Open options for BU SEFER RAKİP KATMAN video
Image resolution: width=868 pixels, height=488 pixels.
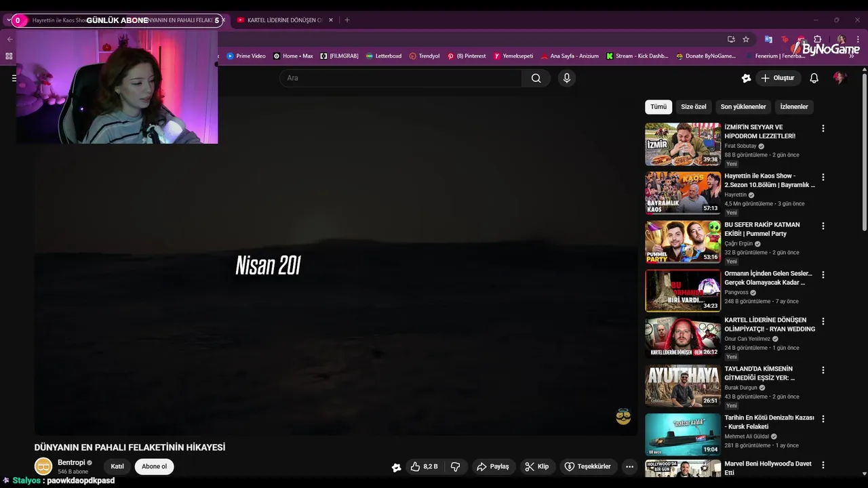pyautogui.click(x=823, y=226)
